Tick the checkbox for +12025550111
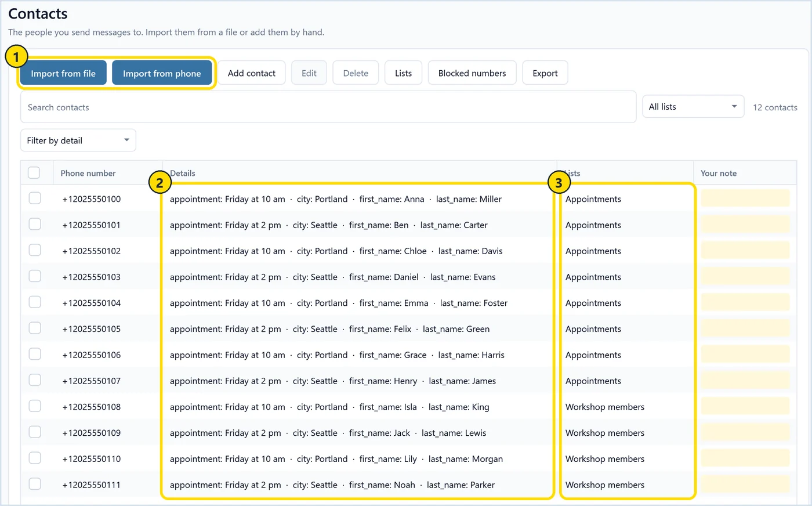This screenshot has height=506, width=812. pos(35,485)
